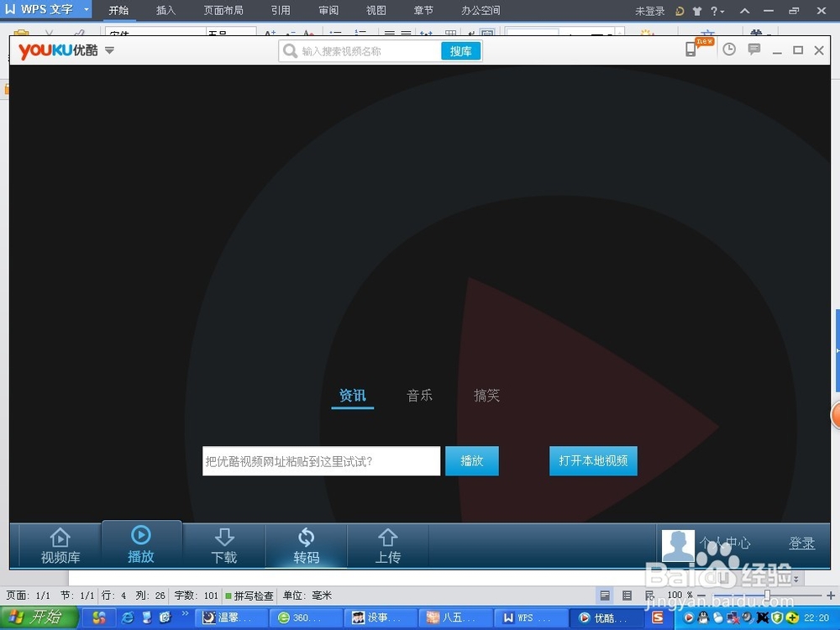840x630 pixels.
Task: Open the 视频库 section
Action: (x=60, y=547)
